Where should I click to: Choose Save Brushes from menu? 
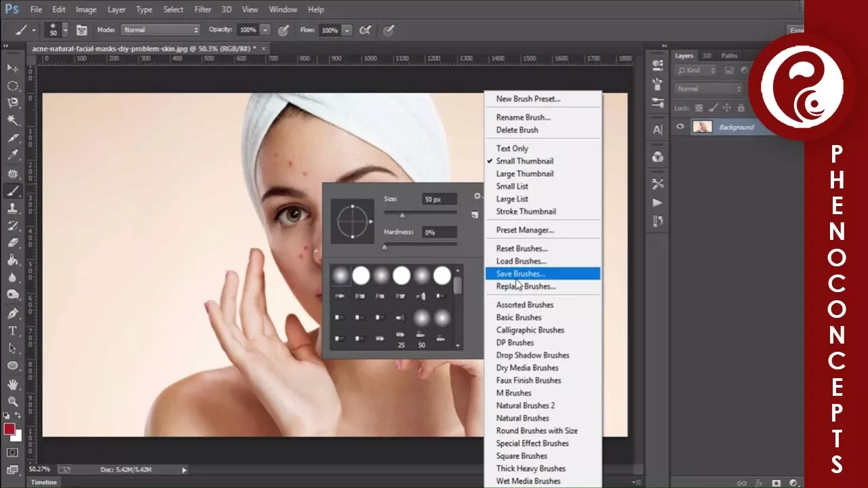pos(542,274)
